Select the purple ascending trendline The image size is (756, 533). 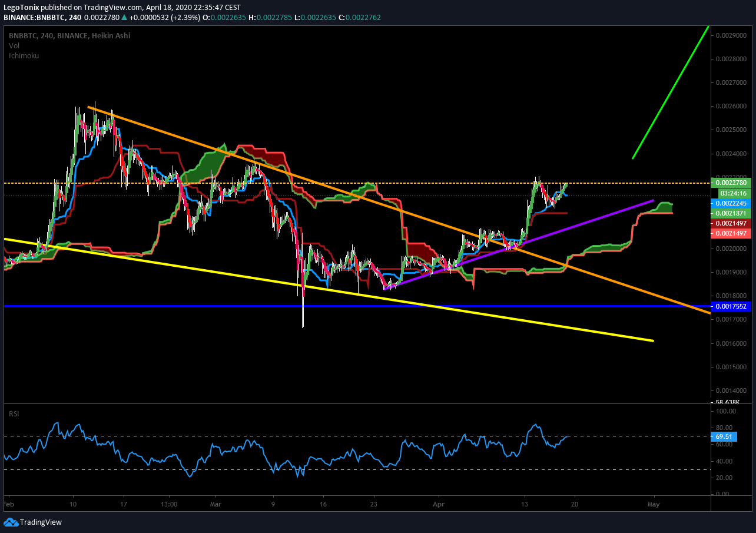(x=518, y=245)
